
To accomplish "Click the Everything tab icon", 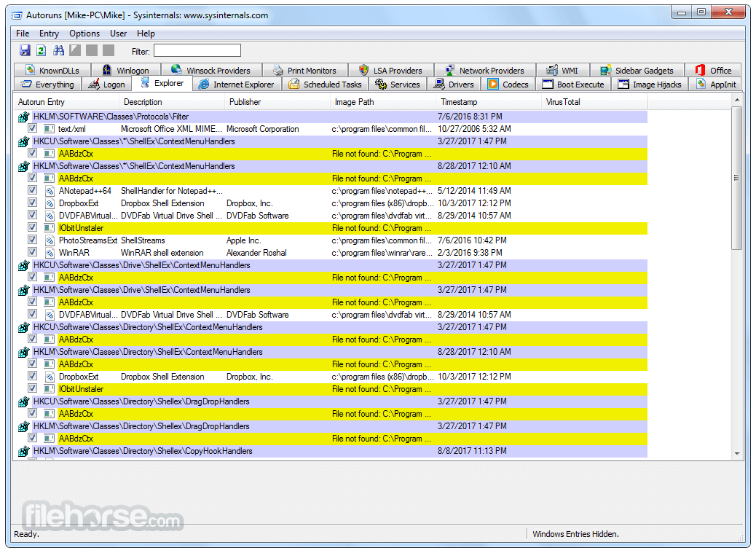I will [x=26, y=84].
